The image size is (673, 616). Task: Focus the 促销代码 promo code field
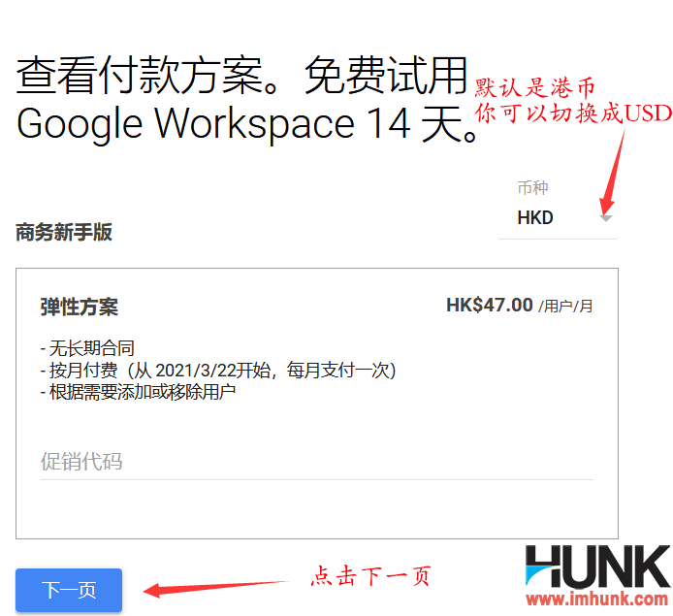[316, 463]
